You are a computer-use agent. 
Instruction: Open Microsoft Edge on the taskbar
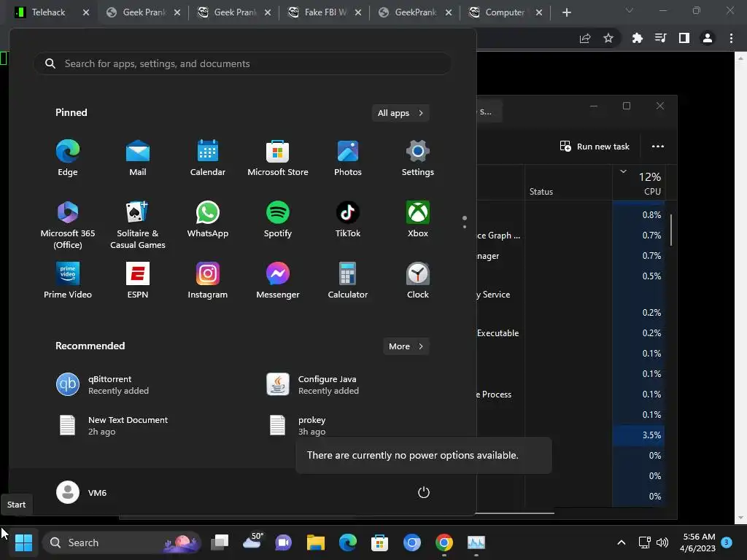click(x=348, y=542)
